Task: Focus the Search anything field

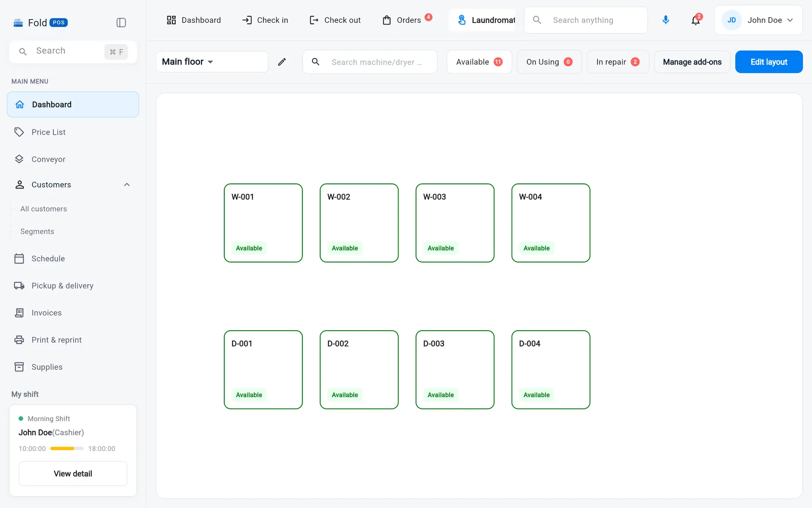Action: click(586, 20)
